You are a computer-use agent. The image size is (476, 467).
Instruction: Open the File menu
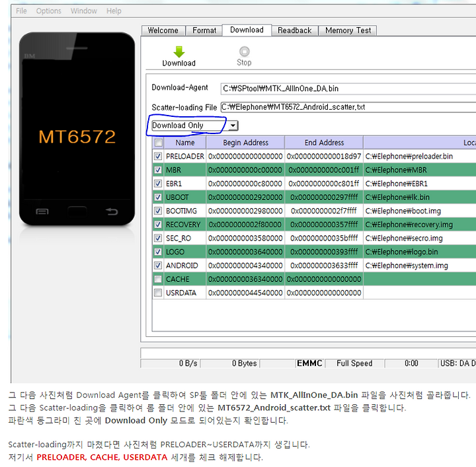21,11
